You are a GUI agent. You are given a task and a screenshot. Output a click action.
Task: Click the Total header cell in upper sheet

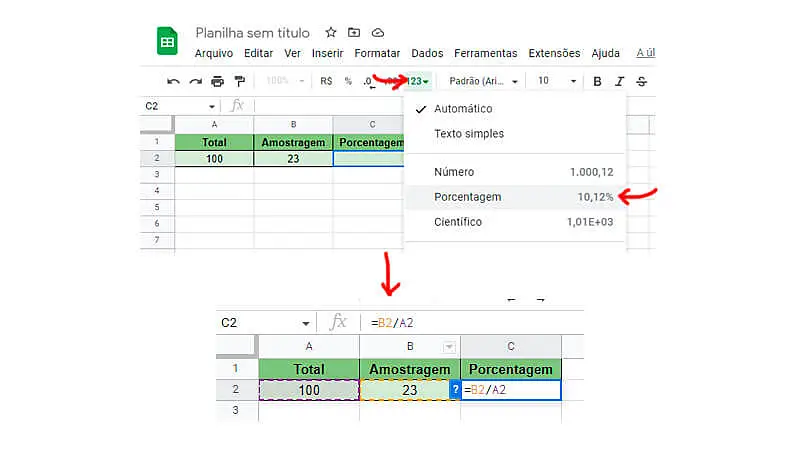click(x=214, y=142)
